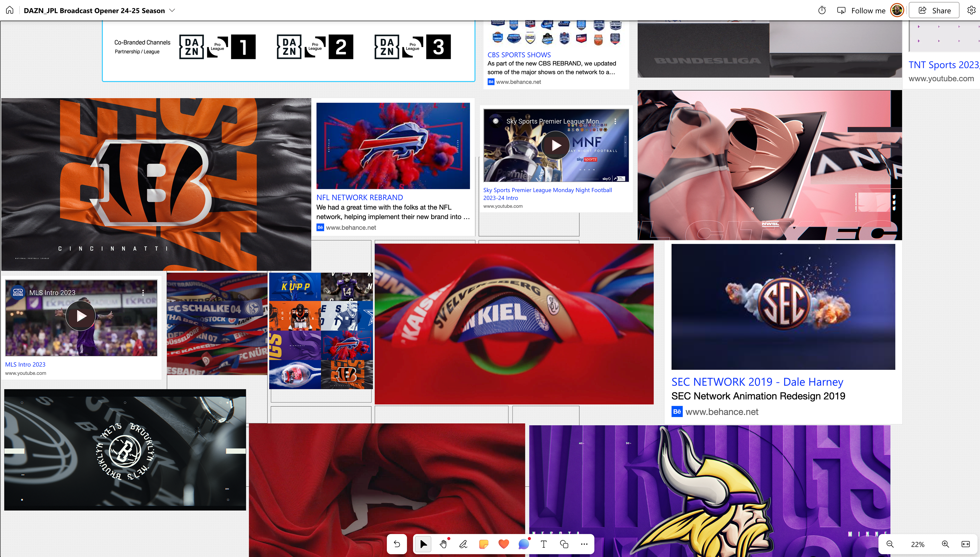Click the board title DAZN_JPL Broadcast Opener 24-25 Season
Screen dimensions: 980x557
point(94,10)
